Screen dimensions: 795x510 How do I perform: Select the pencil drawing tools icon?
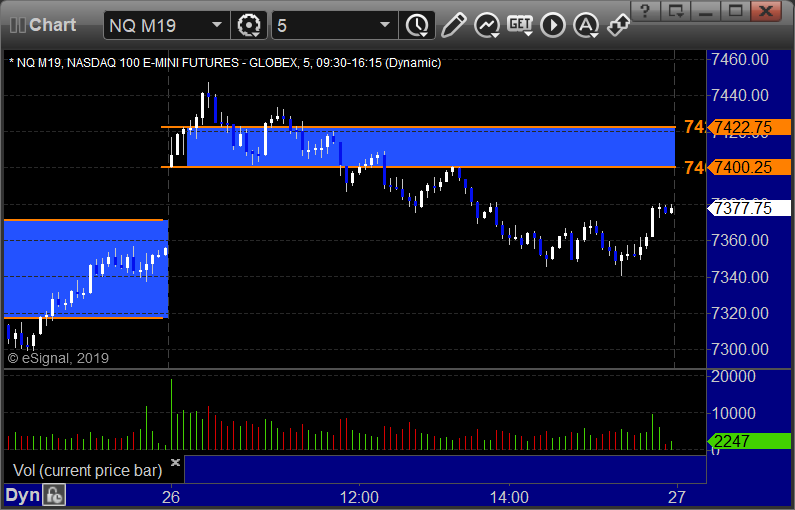click(x=453, y=25)
